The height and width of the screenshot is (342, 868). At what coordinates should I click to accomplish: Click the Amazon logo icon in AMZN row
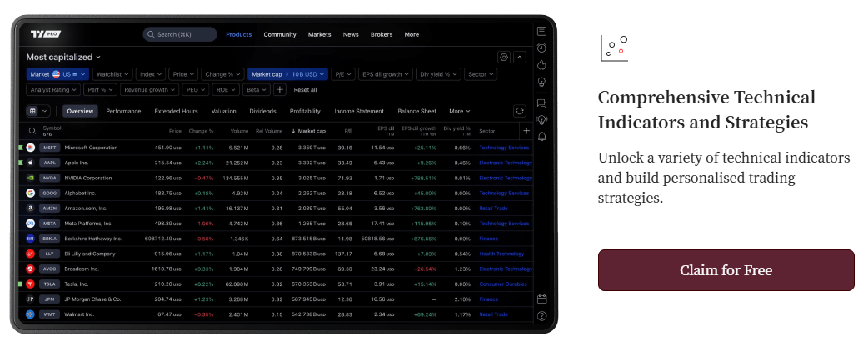[31, 209]
